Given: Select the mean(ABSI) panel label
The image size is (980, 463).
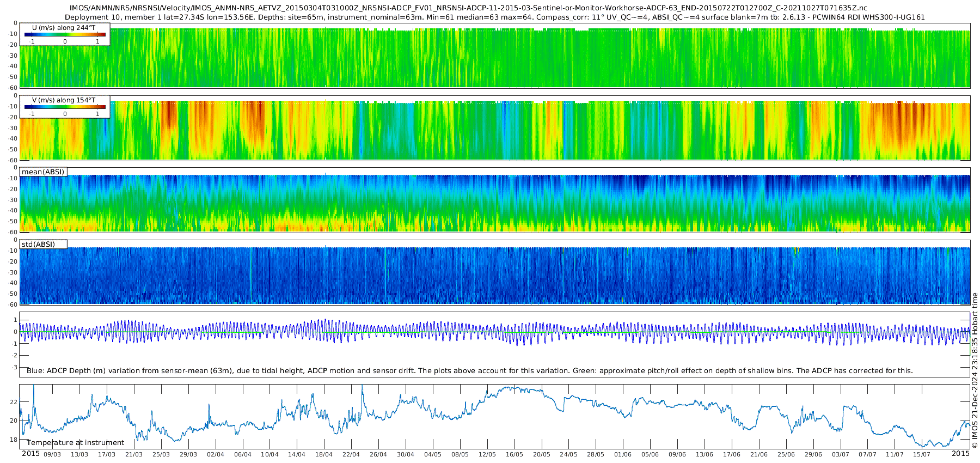Looking at the screenshot, I should [x=43, y=172].
